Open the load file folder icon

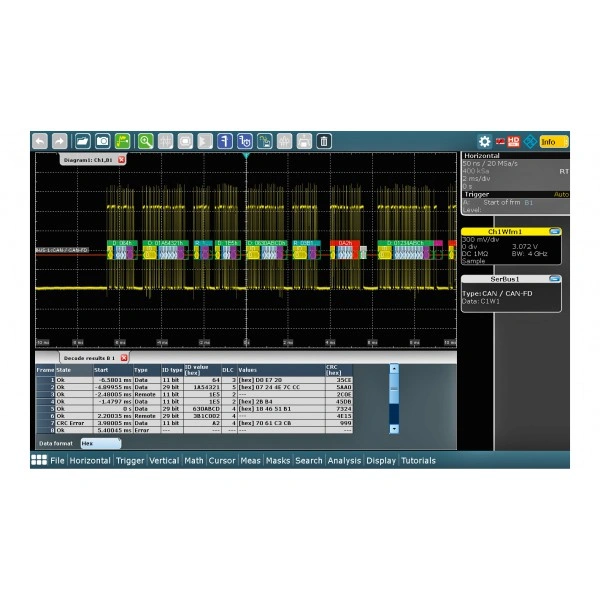(x=83, y=141)
